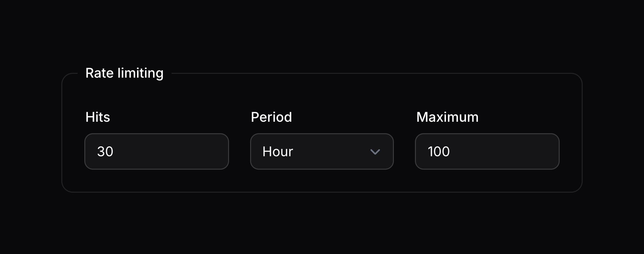Image resolution: width=644 pixels, height=254 pixels.
Task: Select the Hour text in Period selector
Action: coord(278,151)
